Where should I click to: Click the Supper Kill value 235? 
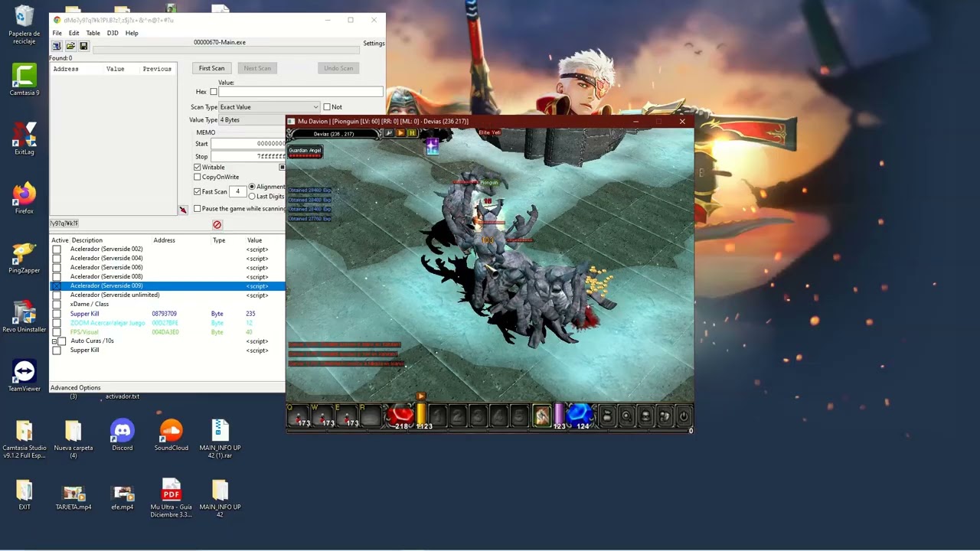(250, 314)
